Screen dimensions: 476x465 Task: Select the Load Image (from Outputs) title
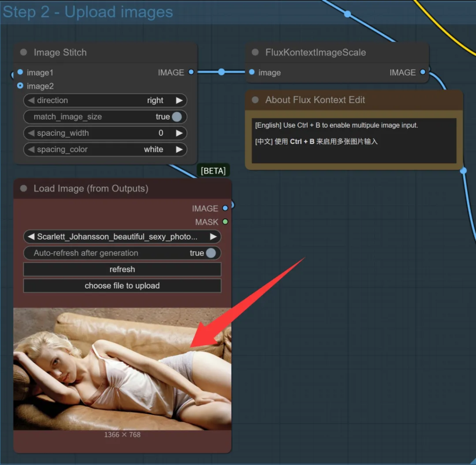pyautogui.click(x=91, y=189)
